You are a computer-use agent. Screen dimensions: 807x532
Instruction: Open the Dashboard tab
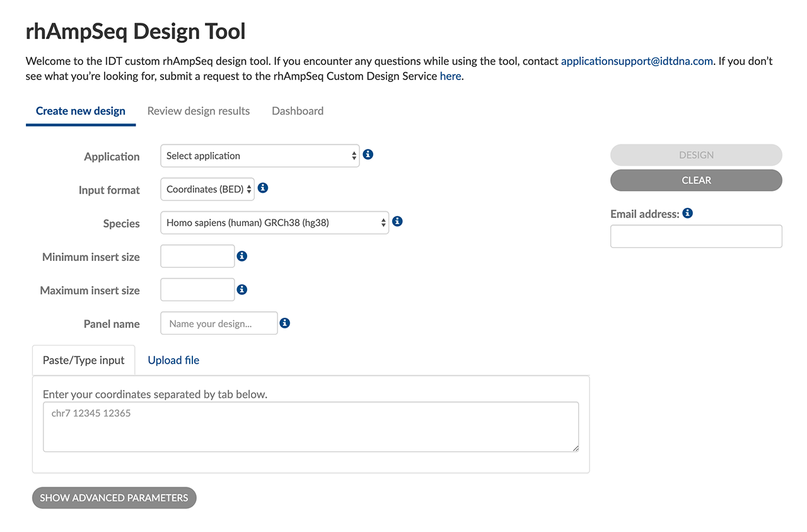click(x=298, y=111)
